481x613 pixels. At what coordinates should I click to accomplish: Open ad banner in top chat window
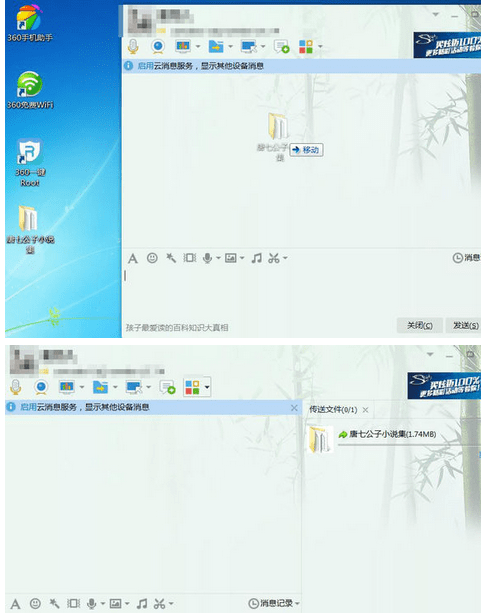pyautogui.click(x=447, y=45)
